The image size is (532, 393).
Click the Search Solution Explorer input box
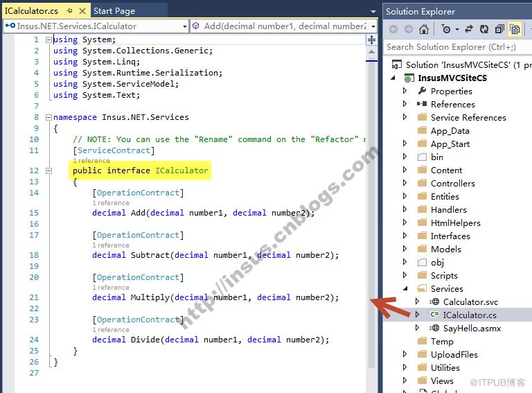point(457,47)
